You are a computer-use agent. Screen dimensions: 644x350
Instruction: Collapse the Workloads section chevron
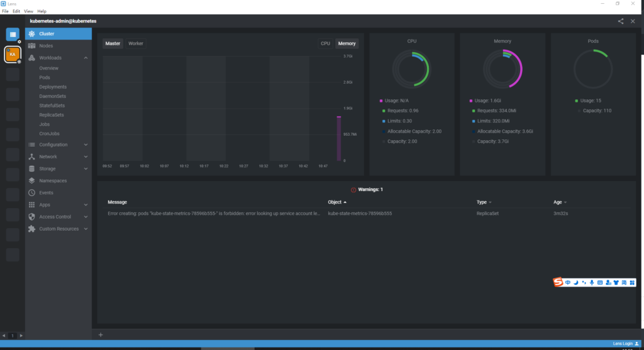tap(86, 58)
